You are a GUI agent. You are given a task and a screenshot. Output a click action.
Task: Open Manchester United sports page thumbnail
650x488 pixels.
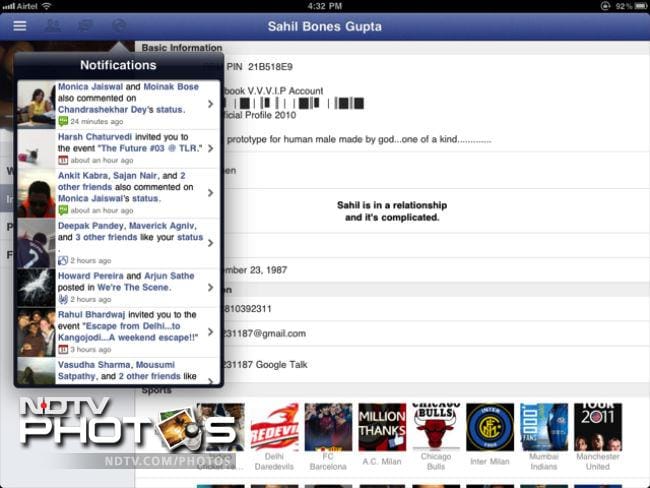pos(598,427)
